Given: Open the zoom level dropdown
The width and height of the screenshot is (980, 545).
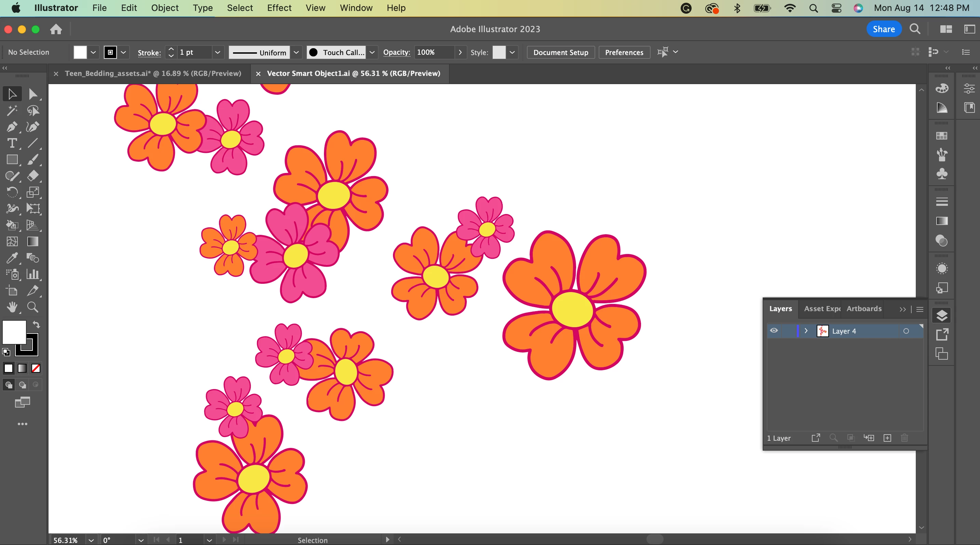Looking at the screenshot, I should tap(91, 540).
